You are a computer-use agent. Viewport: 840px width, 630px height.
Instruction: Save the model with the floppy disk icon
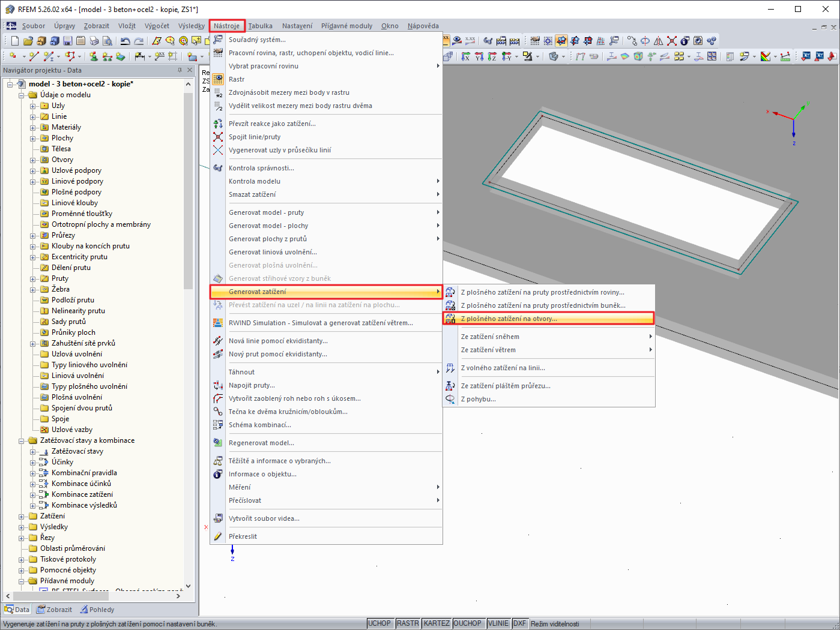tap(68, 41)
